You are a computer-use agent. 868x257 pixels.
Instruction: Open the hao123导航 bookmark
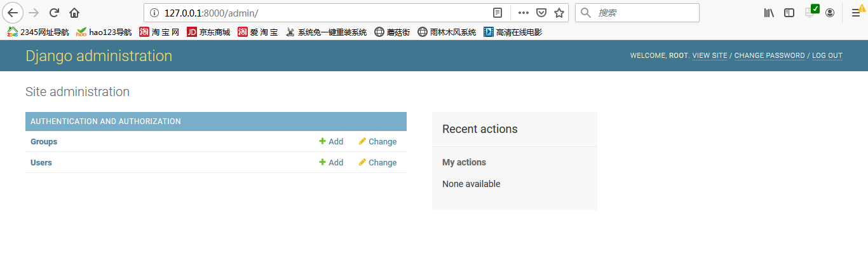pyautogui.click(x=104, y=32)
